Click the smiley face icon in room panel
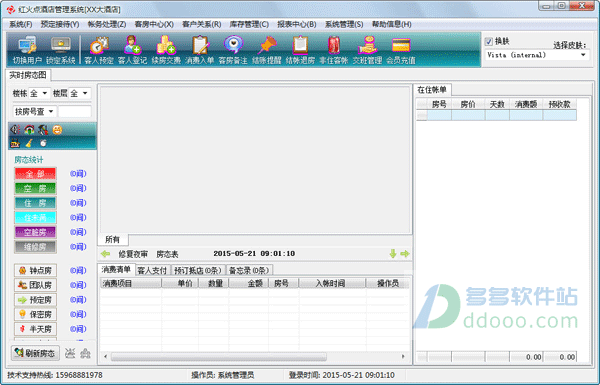The width and height of the screenshot is (600, 385). [57, 130]
